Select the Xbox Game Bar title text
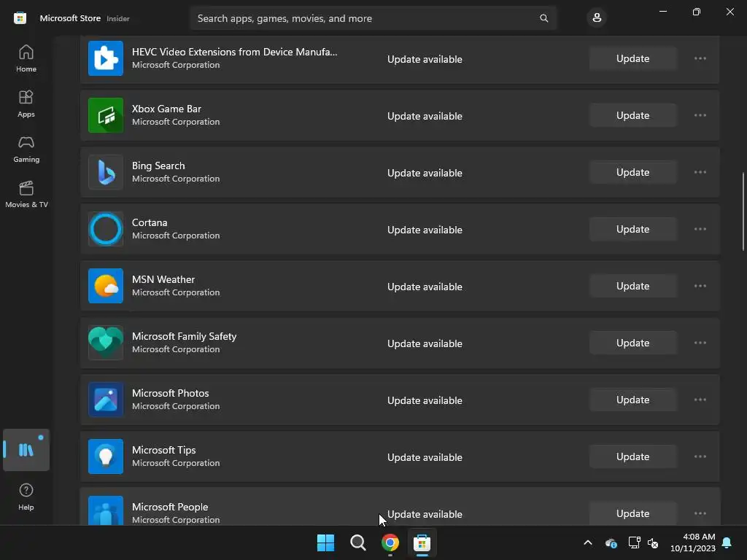 (167, 109)
